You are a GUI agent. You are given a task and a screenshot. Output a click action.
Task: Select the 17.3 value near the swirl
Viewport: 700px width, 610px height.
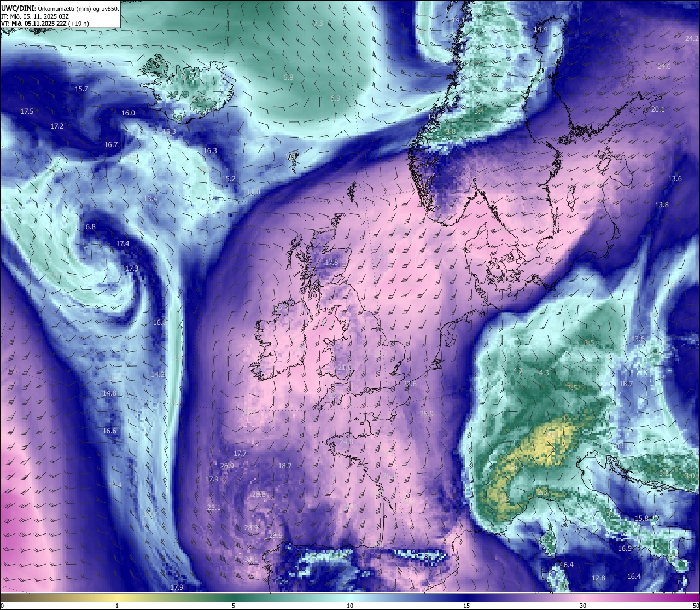click(x=132, y=268)
